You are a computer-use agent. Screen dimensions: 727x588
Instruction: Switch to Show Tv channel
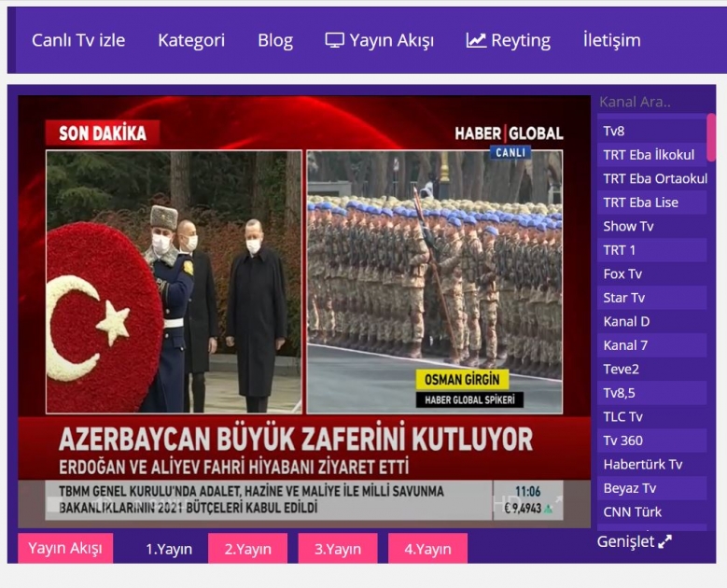[651, 226]
